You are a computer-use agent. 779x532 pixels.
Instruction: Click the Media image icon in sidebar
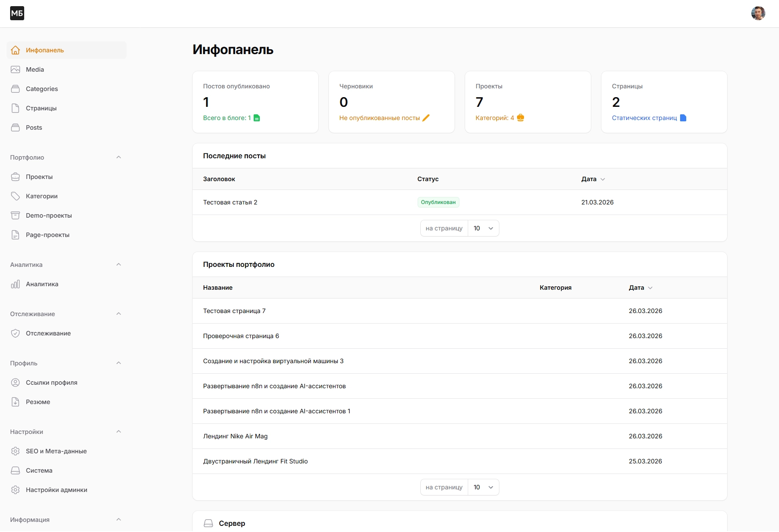(15, 69)
